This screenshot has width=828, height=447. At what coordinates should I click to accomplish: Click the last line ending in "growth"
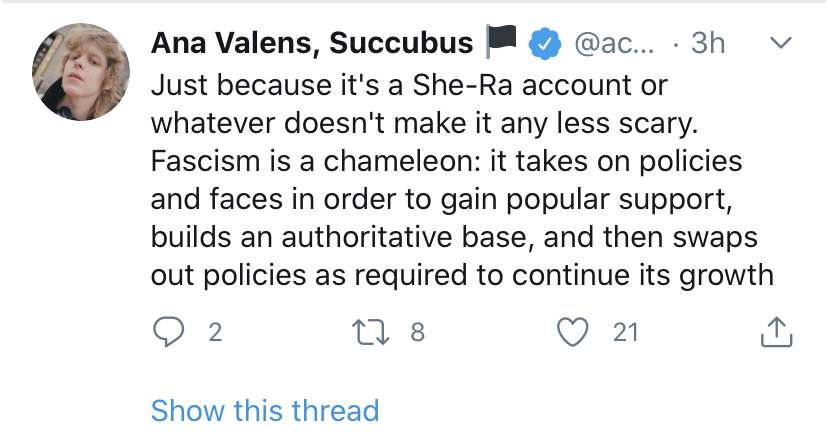click(x=462, y=274)
